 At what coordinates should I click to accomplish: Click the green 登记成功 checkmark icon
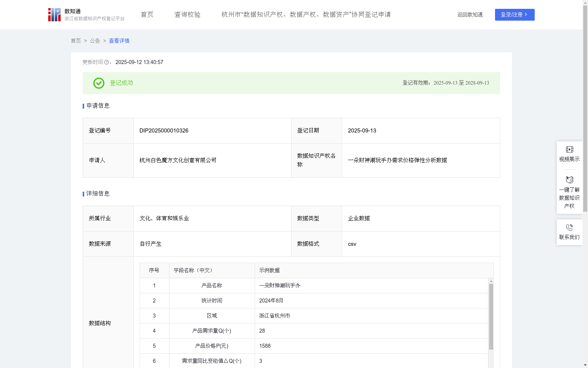tap(98, 83)
